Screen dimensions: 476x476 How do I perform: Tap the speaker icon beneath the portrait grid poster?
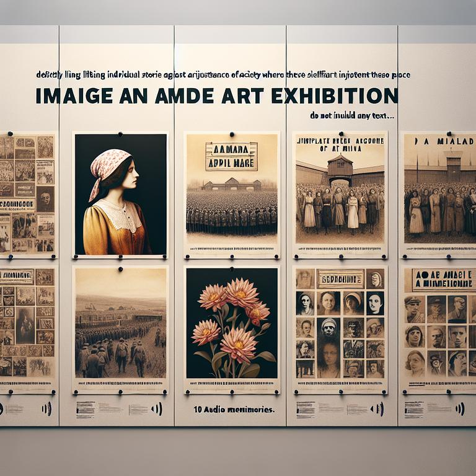378,409
